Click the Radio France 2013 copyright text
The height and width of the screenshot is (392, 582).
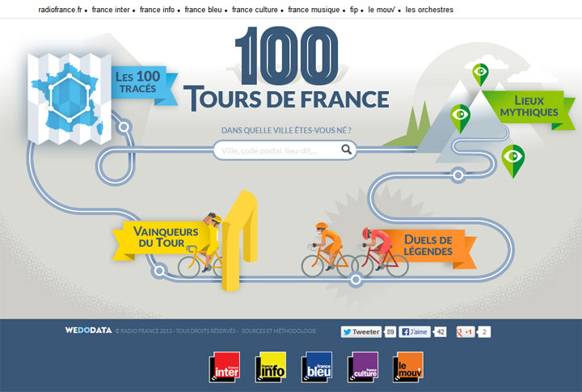[x=175, y=331]
